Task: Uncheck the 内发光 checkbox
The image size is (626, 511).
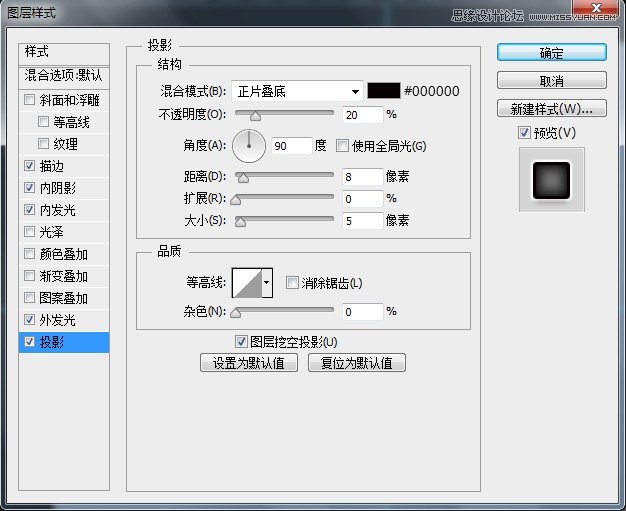Action: [30, 209]
